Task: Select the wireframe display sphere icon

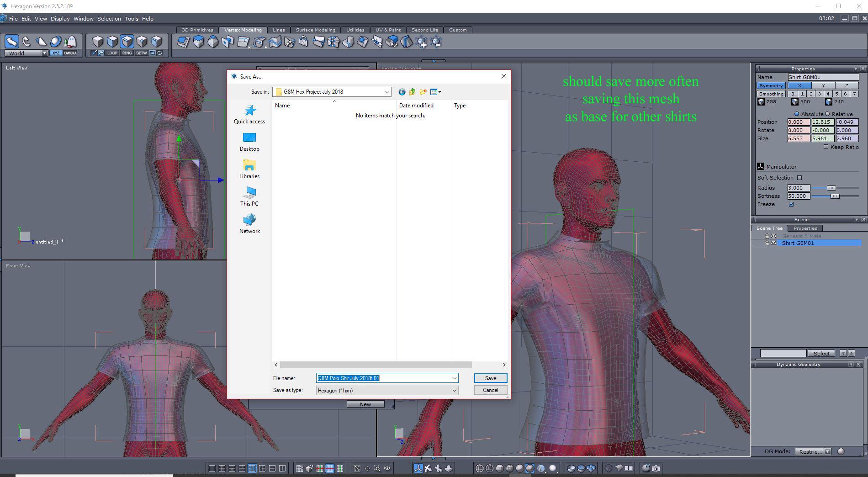Action: point(480,468)
